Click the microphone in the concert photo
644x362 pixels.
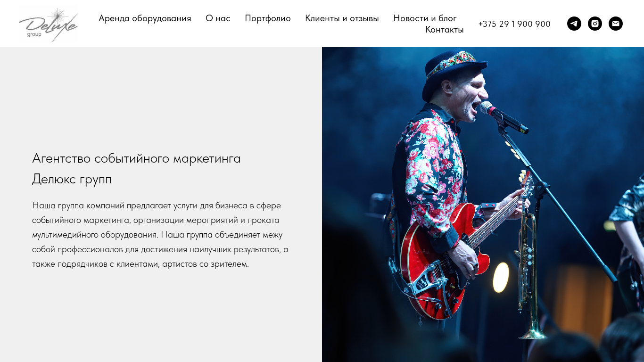[504, 117]
